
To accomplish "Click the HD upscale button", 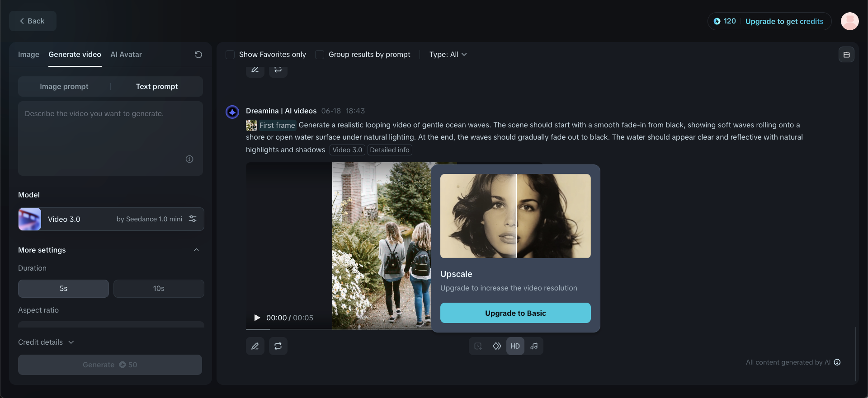I will coord(515,346).
